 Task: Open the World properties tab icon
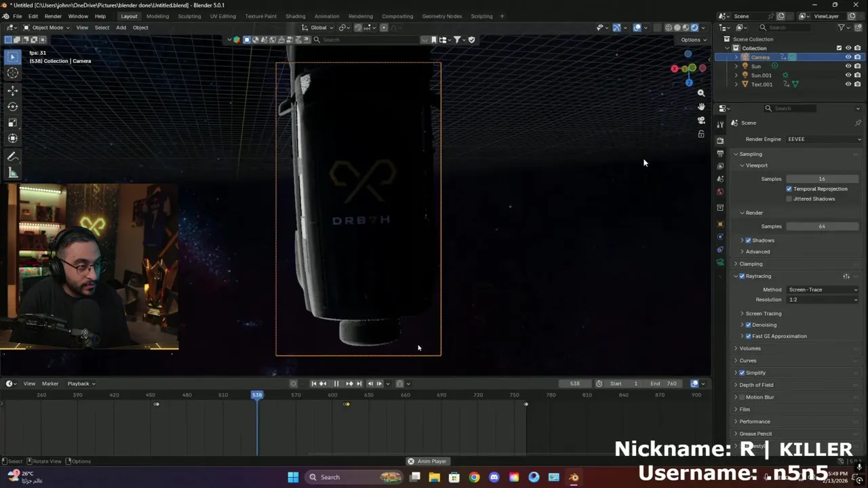click(x=720, y=191)
